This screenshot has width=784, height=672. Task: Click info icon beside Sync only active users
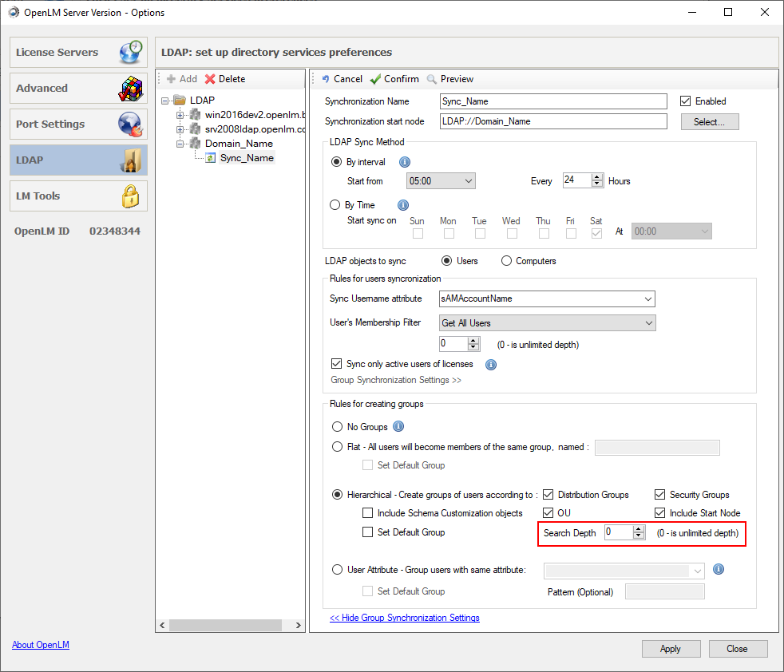[x=491, y=365]
